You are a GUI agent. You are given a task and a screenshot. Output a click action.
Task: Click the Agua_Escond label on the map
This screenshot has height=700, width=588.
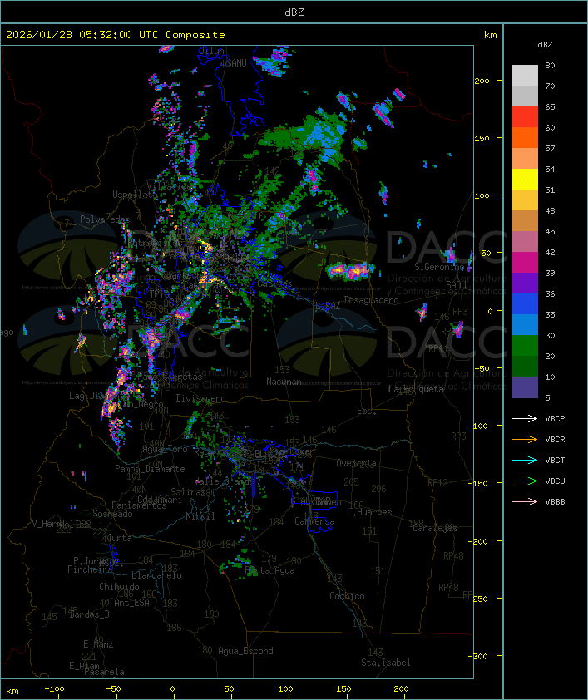[x=245, y=651]
